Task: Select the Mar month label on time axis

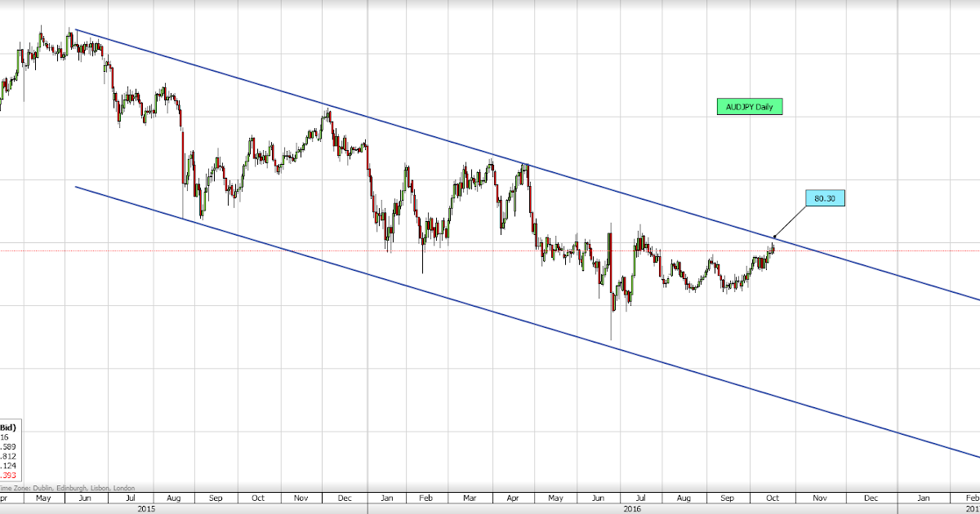Action: [470, 496]
